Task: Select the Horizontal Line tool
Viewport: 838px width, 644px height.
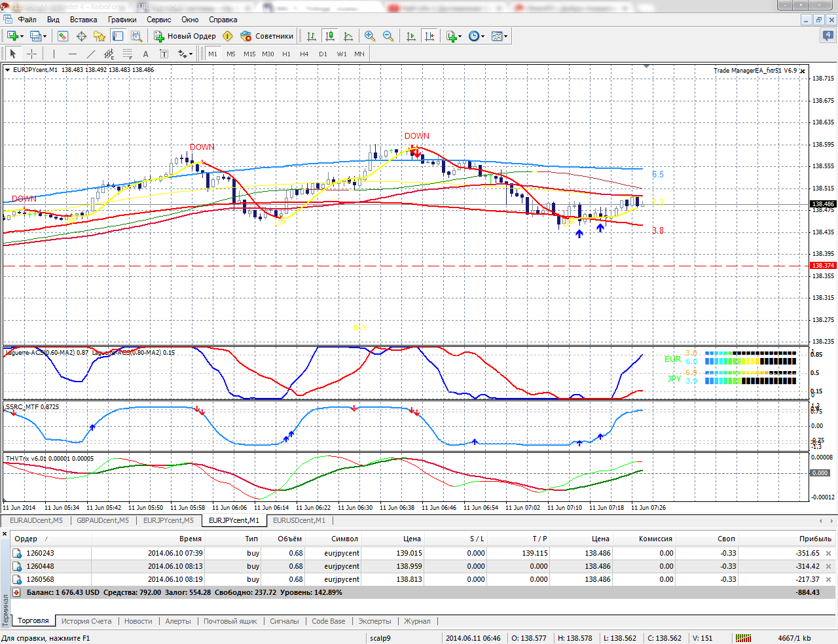Action: [x=72, y=54]
